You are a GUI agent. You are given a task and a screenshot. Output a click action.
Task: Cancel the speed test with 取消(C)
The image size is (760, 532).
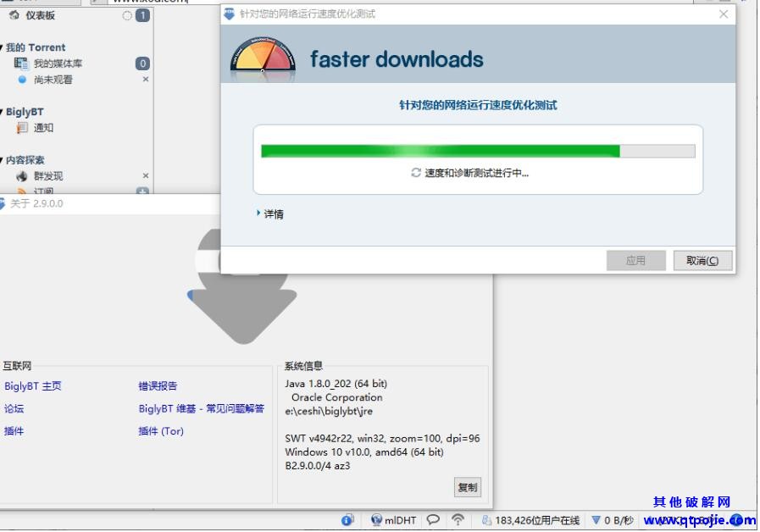[x=702, y=261]
